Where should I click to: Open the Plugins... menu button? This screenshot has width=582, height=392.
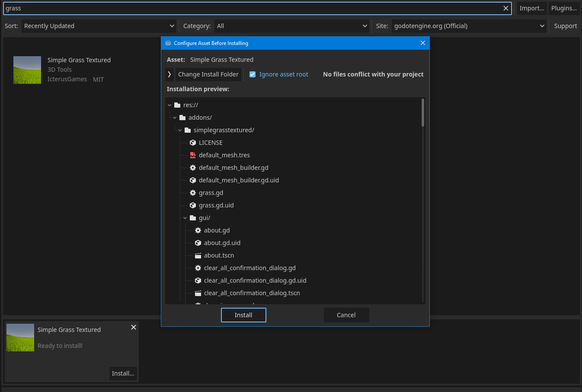564,8
